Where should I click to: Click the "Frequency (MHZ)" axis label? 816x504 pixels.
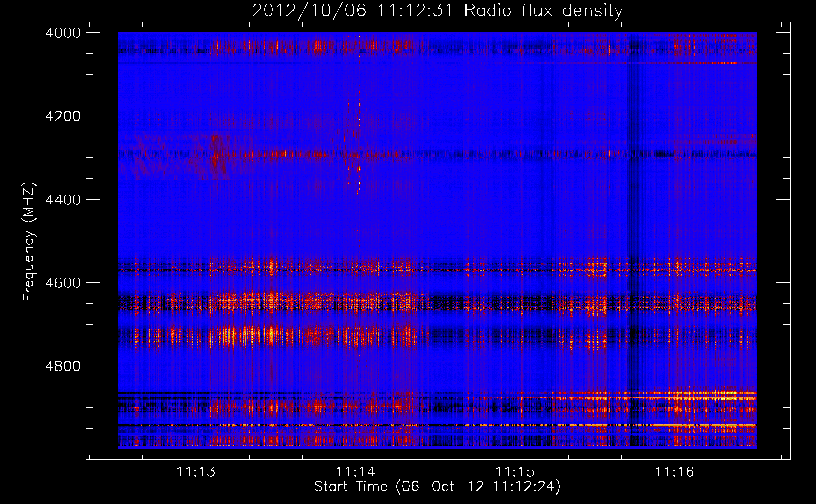29,242
